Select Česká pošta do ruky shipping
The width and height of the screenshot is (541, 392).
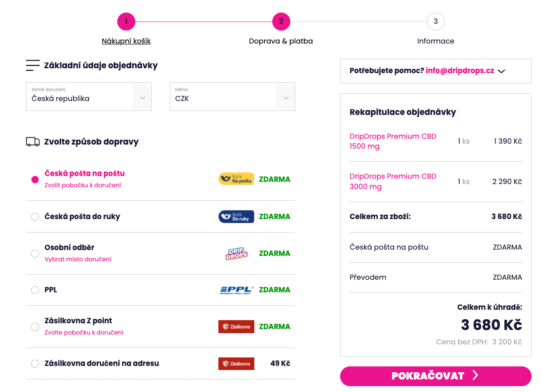[x=35, y=217]
